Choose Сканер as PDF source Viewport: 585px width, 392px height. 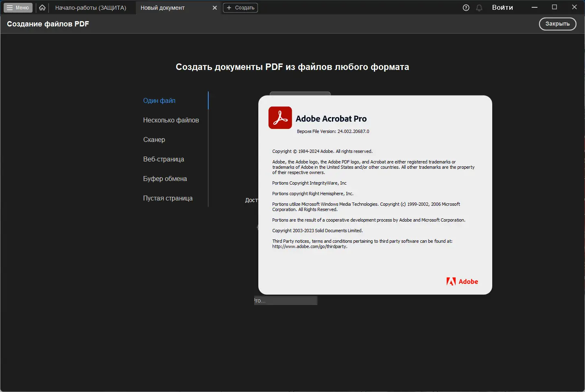tap(154, 139)
